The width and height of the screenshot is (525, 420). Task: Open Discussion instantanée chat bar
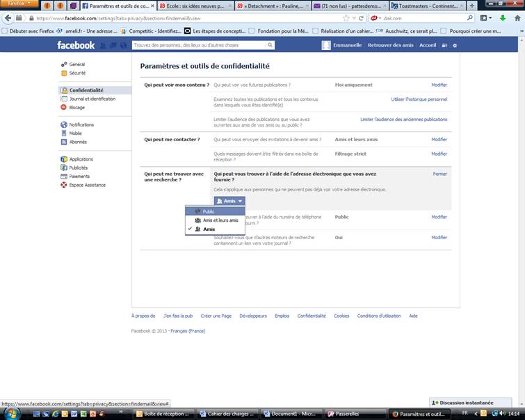point(471,403)
